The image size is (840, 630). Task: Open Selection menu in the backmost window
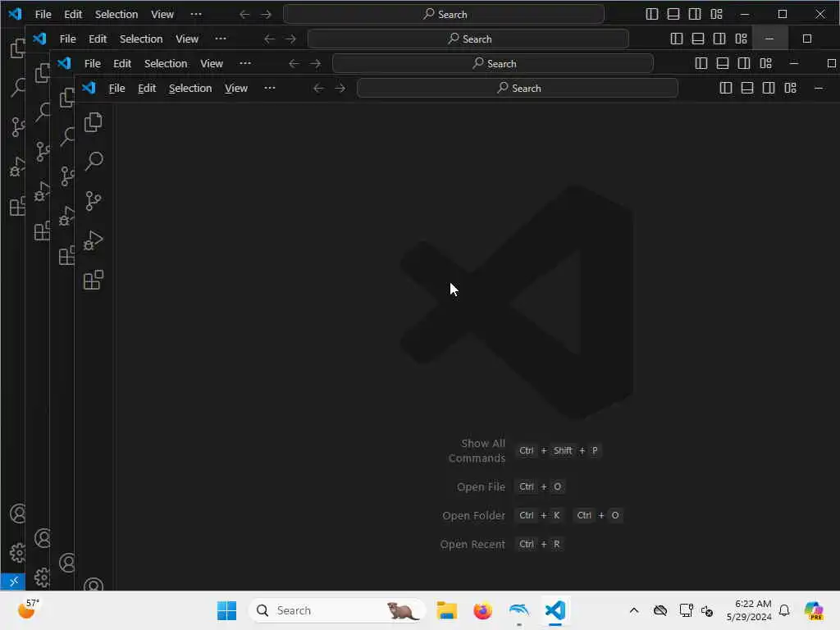tap(116, 14)
